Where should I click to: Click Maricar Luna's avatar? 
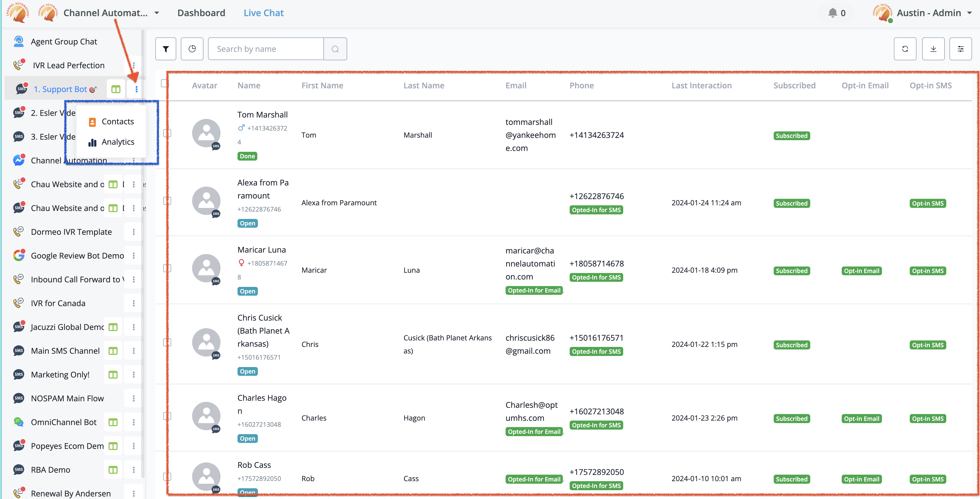click(206, 268)
